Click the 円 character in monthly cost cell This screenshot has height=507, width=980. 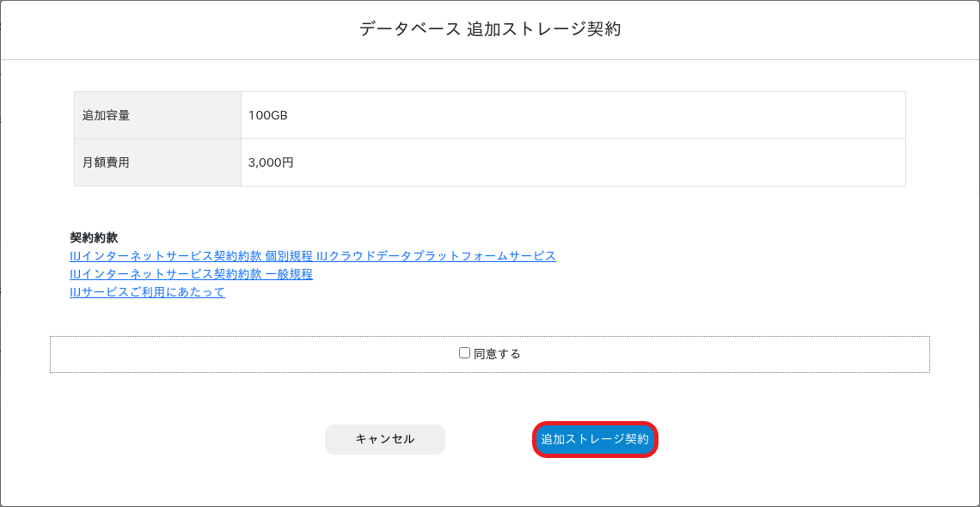pos(287,163)
